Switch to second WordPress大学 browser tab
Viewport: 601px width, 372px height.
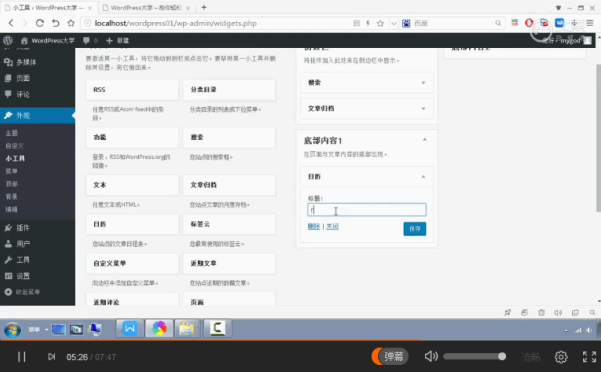pyautogui.click(x=146, y=8)
